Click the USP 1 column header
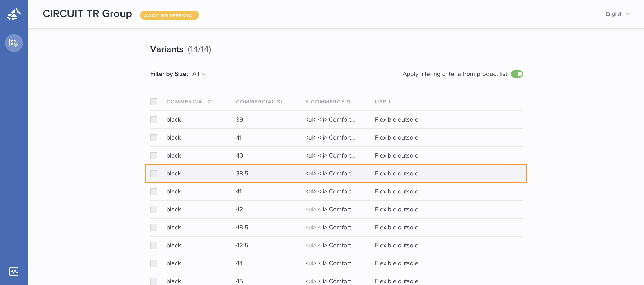The height and width of the screenshot is (285, 644). 383,102
